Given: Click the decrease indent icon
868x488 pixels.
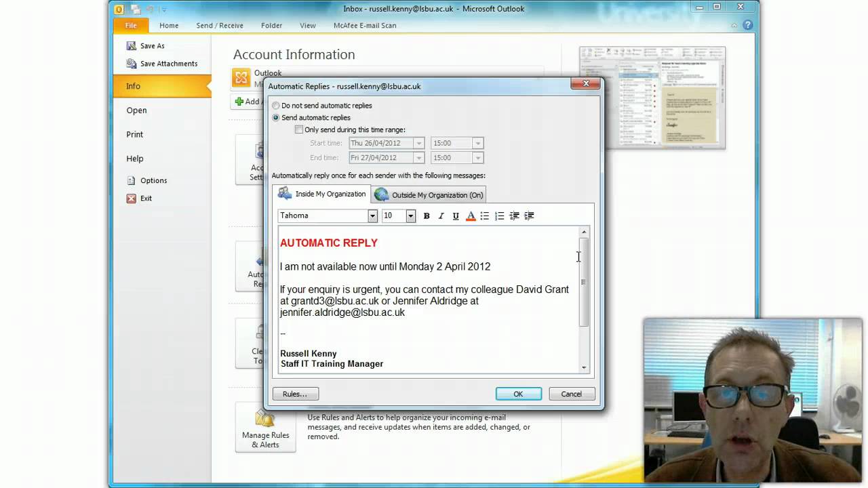Looking at the screenshot, I should (x=515, y=216).
